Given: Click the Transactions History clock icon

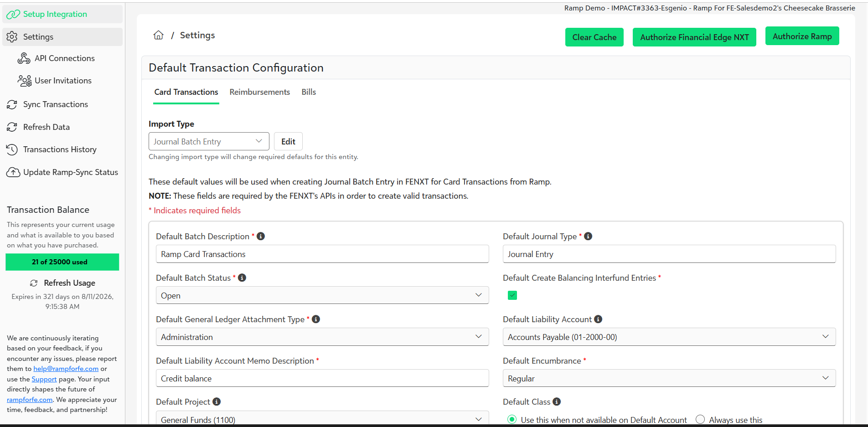Looking at the screenshot, I should pos(12,149).
